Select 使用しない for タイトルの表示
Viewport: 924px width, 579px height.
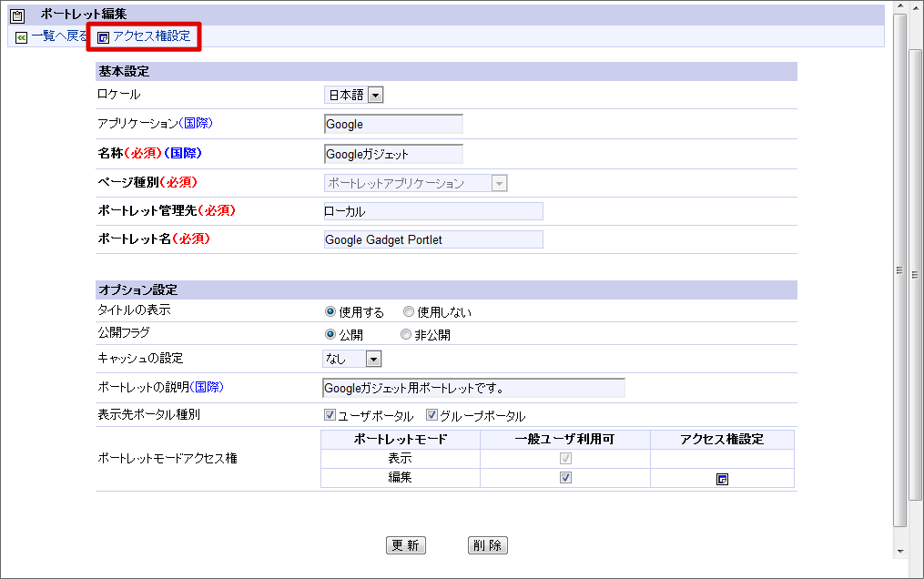409,311
